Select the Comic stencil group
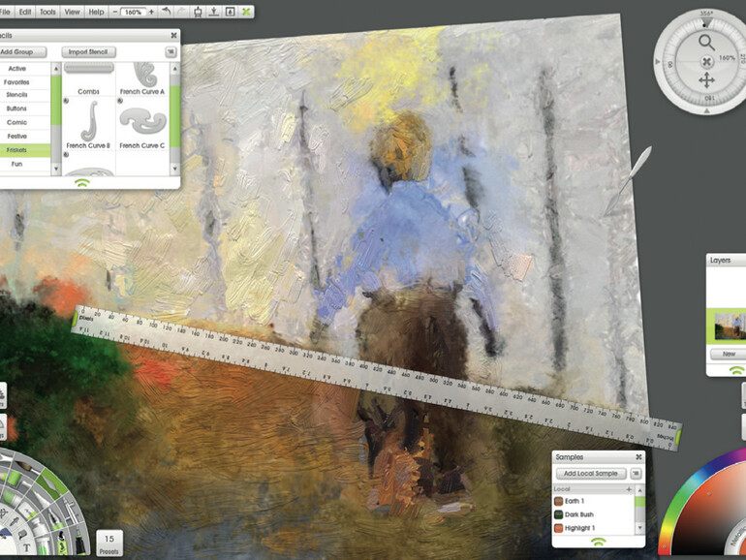Image resolution: width=746 pixels, height=560 pixels. click(x=25, y=122)
